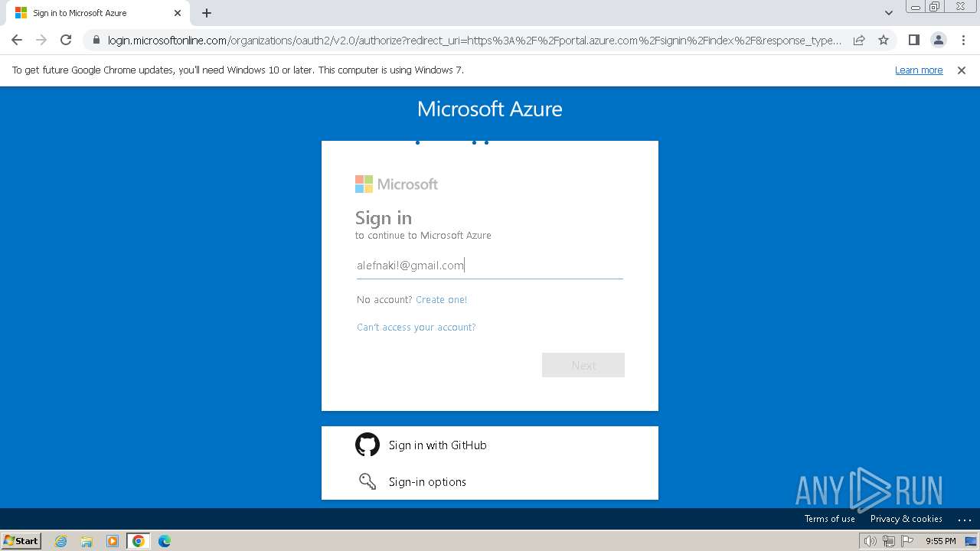Open the Chrome side panel

[913, 40]
